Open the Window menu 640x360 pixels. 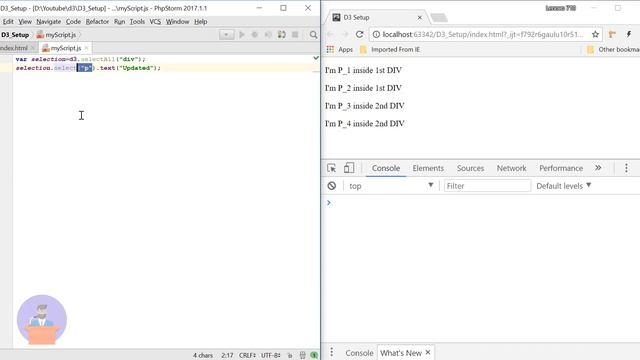[x=177, y=22]
